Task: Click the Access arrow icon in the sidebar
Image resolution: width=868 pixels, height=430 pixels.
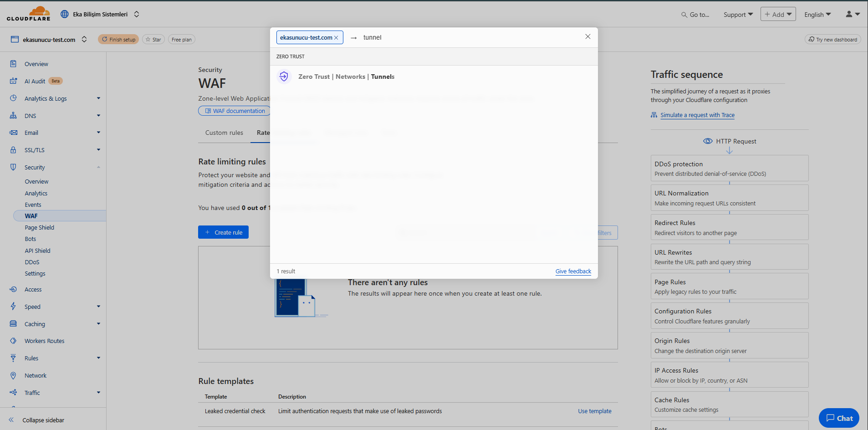Action: pos(13,289)
